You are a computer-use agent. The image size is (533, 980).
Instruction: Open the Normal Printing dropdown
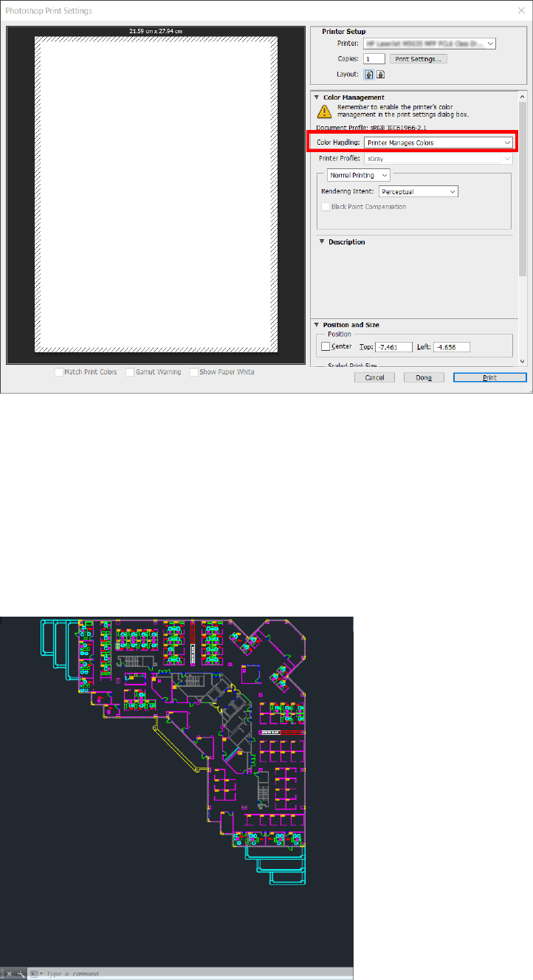click(359, 175)
